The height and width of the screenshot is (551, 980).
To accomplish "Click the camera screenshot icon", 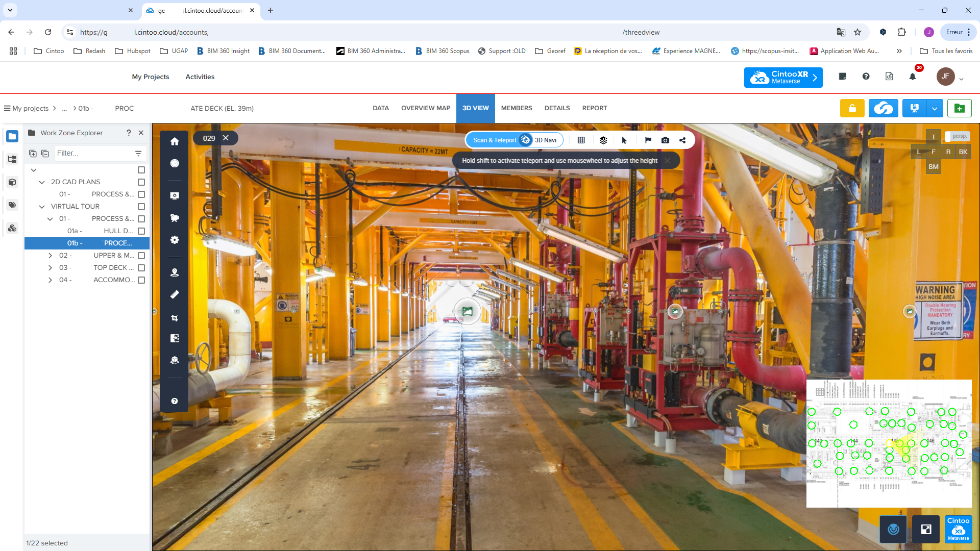I will pos(665,140).
